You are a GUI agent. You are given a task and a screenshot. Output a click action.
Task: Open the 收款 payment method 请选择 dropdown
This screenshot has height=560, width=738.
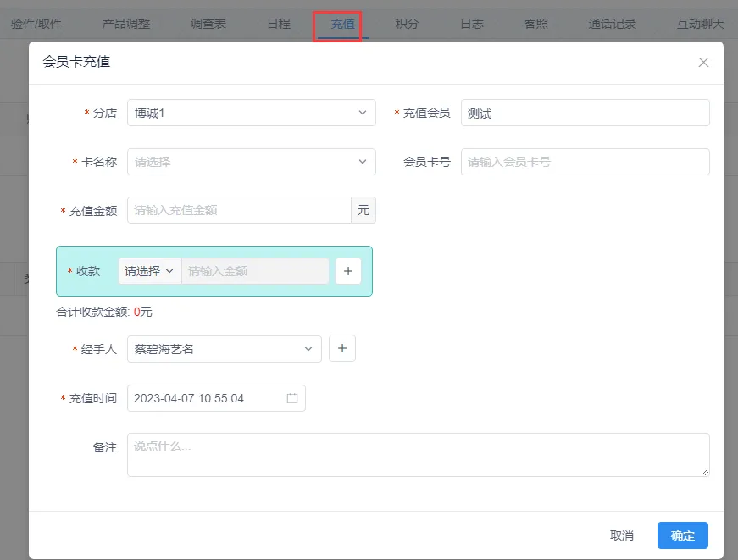pyautogui.click(x=149, y=271)
